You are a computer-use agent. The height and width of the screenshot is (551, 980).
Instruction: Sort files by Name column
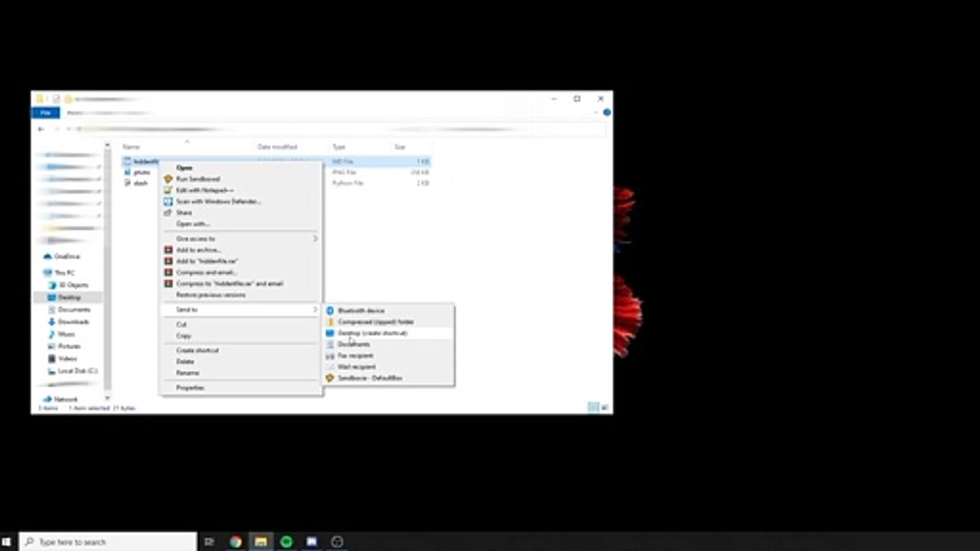[x=131, y=147]
